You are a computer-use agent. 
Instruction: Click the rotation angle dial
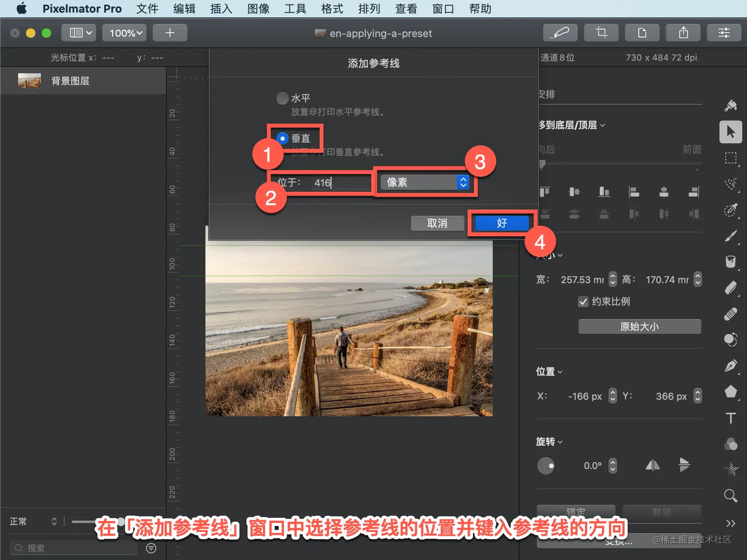click(x=546, y=466)
